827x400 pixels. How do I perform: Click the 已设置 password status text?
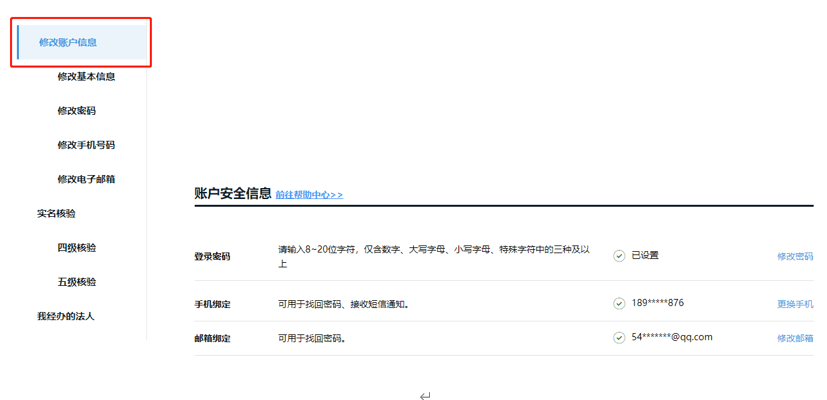(645, 256)
